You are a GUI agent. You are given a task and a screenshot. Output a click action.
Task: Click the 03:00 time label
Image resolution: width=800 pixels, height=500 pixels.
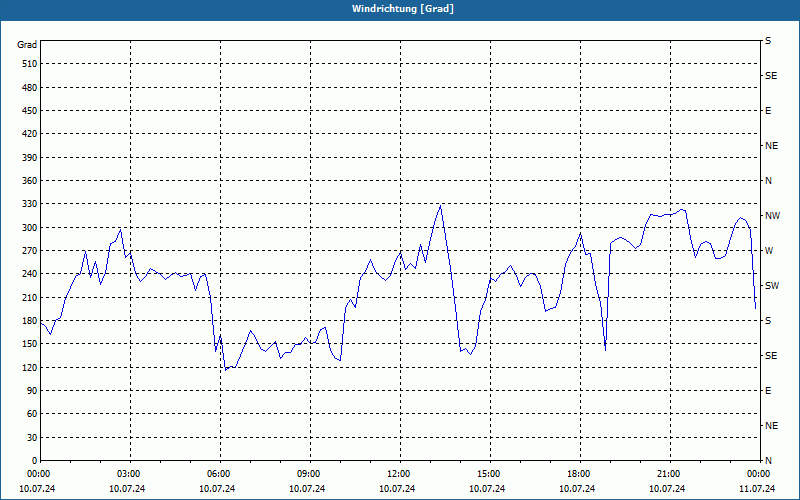click(x=129, y=473)
